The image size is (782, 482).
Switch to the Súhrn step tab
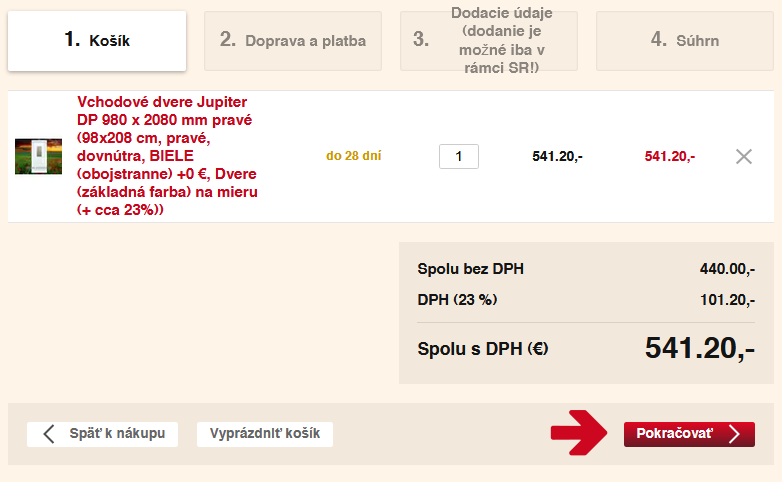(685, 41)
